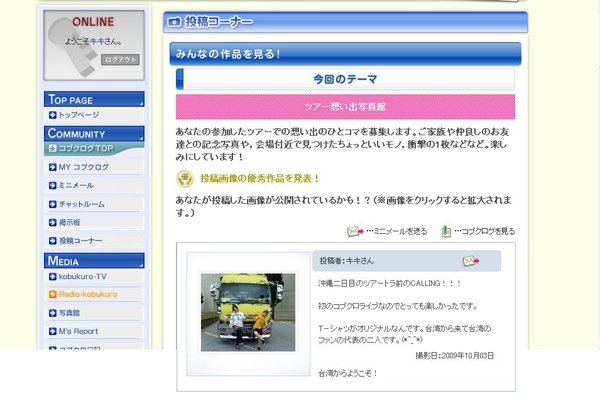Click the camera icon in the 投稿コーナー header

click(x=174, y=22)
